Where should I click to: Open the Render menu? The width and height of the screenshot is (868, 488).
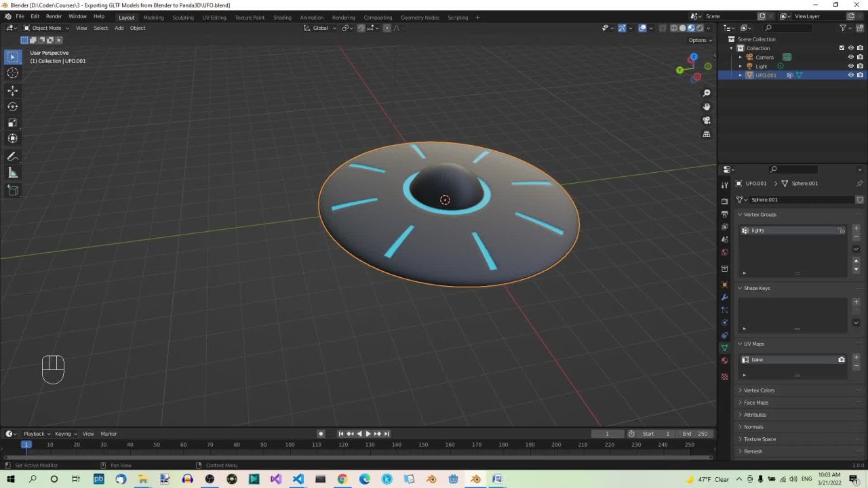54,16
